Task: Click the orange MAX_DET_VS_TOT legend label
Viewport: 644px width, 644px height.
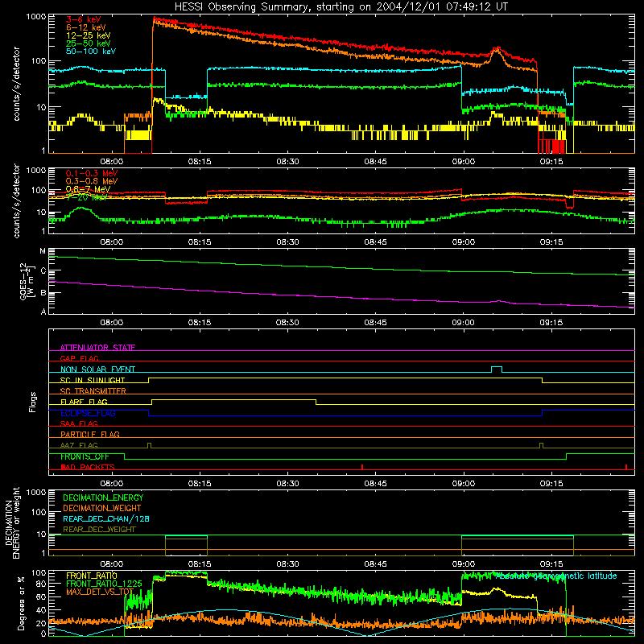Action: [100, 592]
